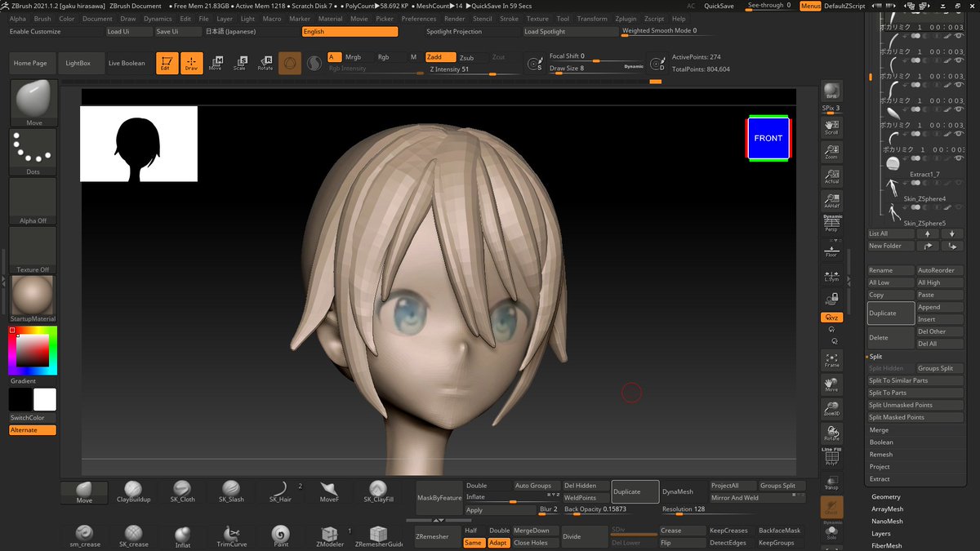Click the Rotate transform tool
Image resolution: width=980 pixels, height=551 pixels.
coord(265,63)
